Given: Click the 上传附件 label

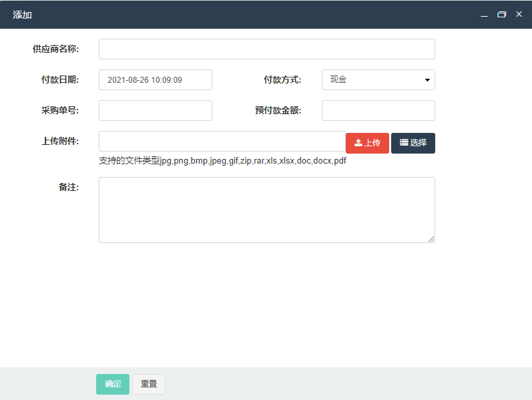Looking at the screenshot, I should coord(60,142).
